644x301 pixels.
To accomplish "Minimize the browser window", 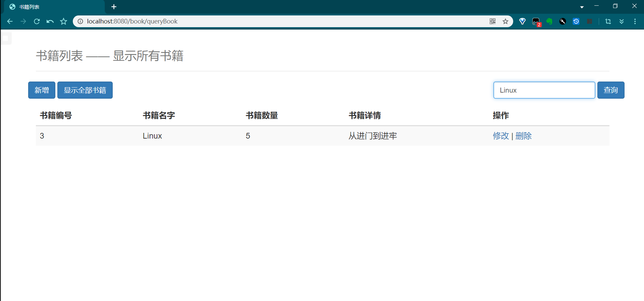I will pyautogui.click(x=596, y=6).
